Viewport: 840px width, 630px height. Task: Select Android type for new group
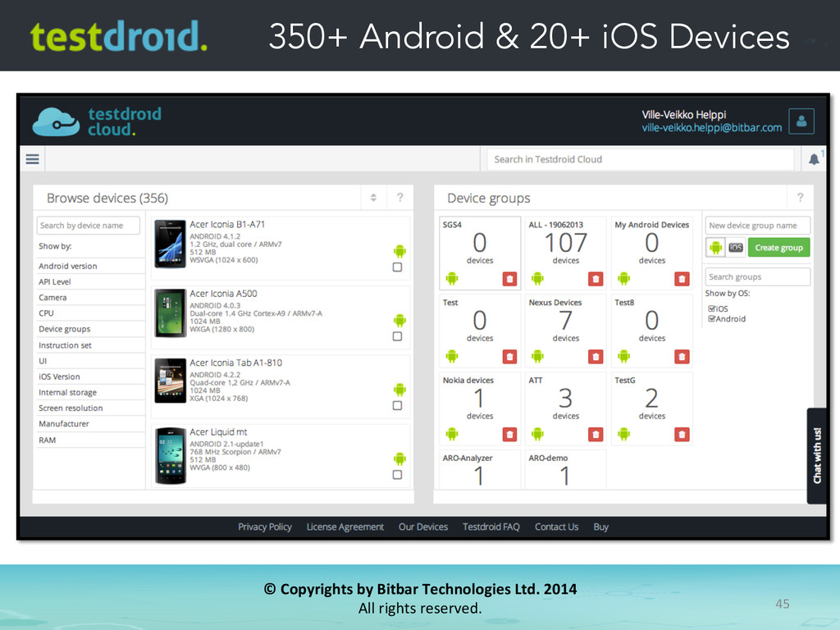[715, 248]
